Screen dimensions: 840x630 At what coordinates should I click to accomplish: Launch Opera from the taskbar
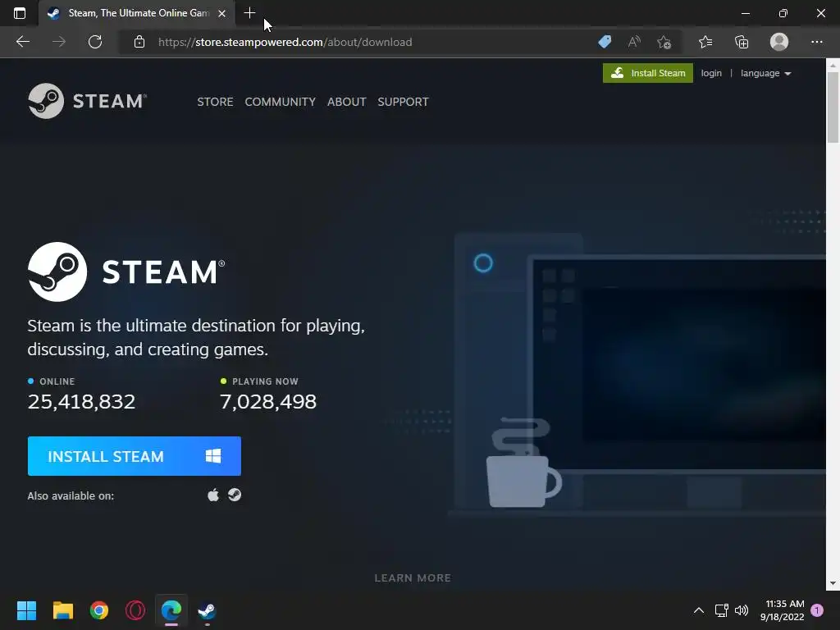(135, 610)
